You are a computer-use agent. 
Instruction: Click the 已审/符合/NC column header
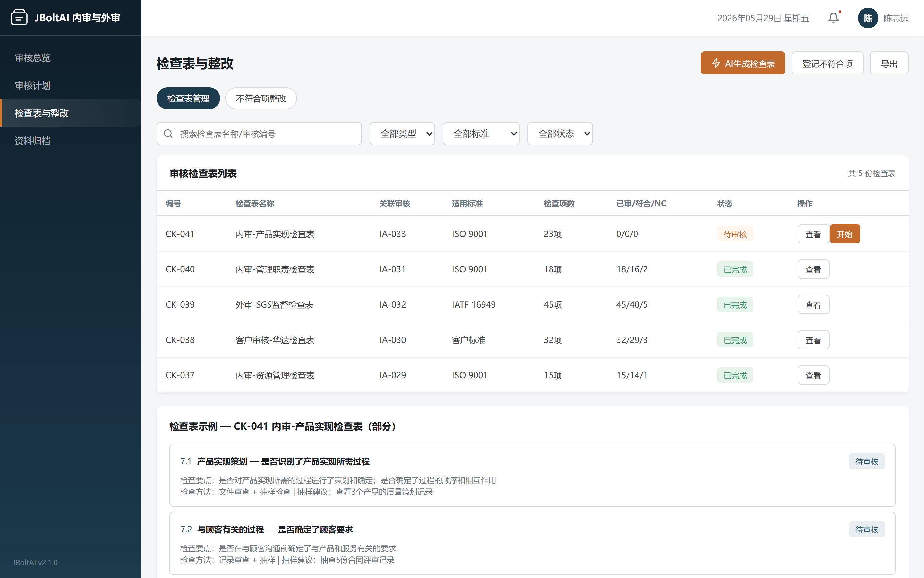641,203
